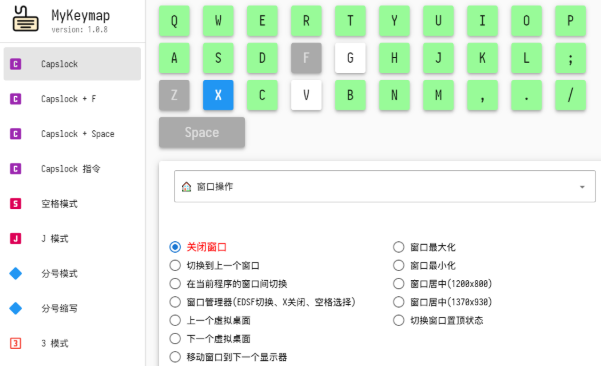Click the blue diamond icon for 分号缩写
The height and width of the screenshot is (366, 601).
(15, 308)
